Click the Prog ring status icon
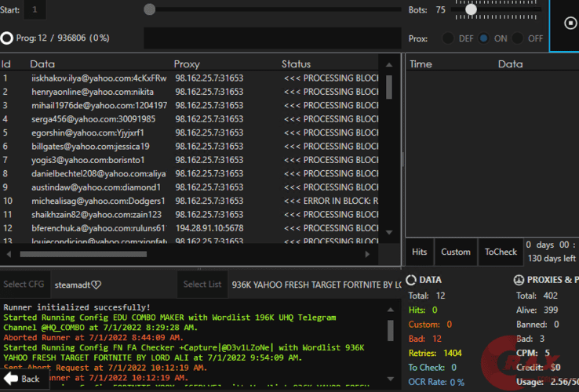579x392 pixels. 6,38
